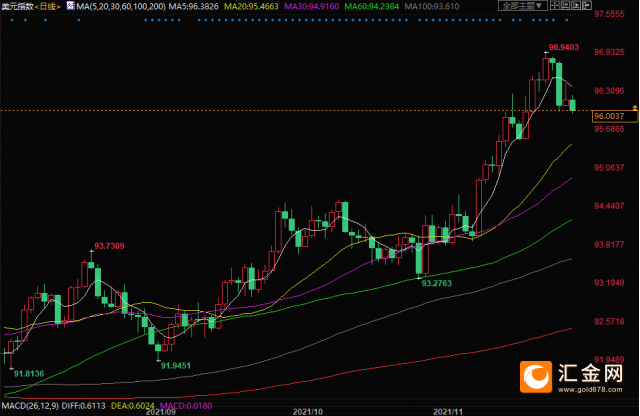Click the 95.6866 price axis label

tap(609, 129)
